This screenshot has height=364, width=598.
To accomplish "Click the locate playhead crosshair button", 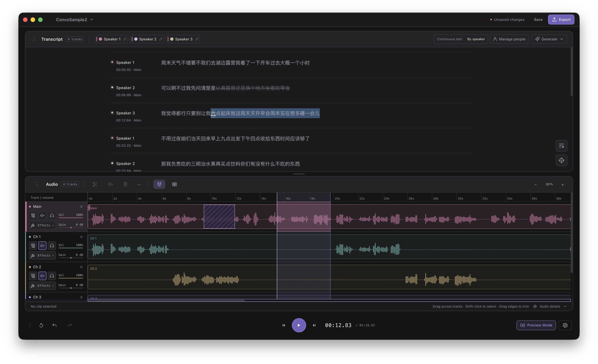I will coord(562,160).
